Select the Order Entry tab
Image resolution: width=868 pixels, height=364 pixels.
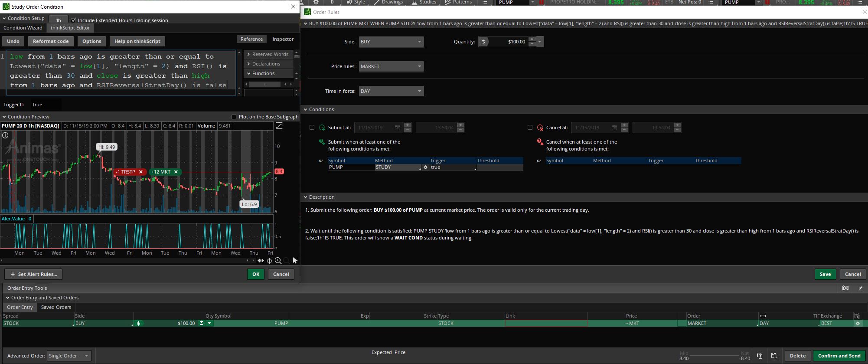pyautogui.click(x=20, y=307)
